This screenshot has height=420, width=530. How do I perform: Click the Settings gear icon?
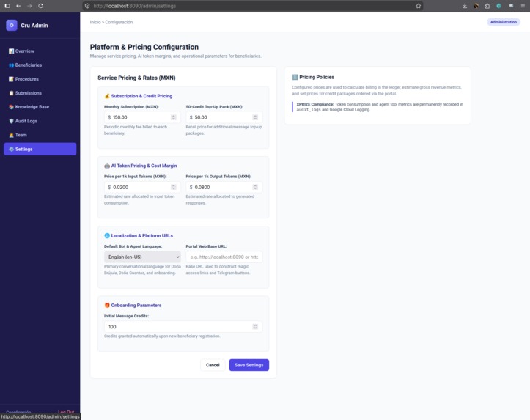pyautogui.click(x=11, y=149)
